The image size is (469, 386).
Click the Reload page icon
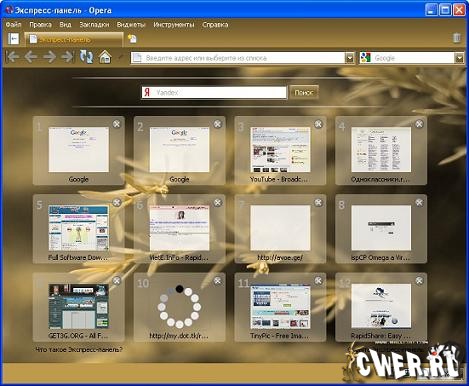[x=86, y=57]
